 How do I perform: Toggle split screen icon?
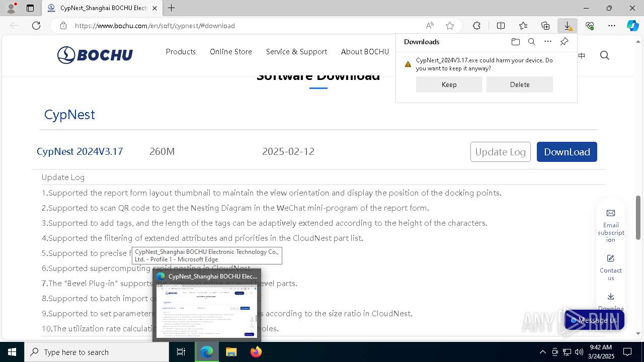click(x=501, y=26)
